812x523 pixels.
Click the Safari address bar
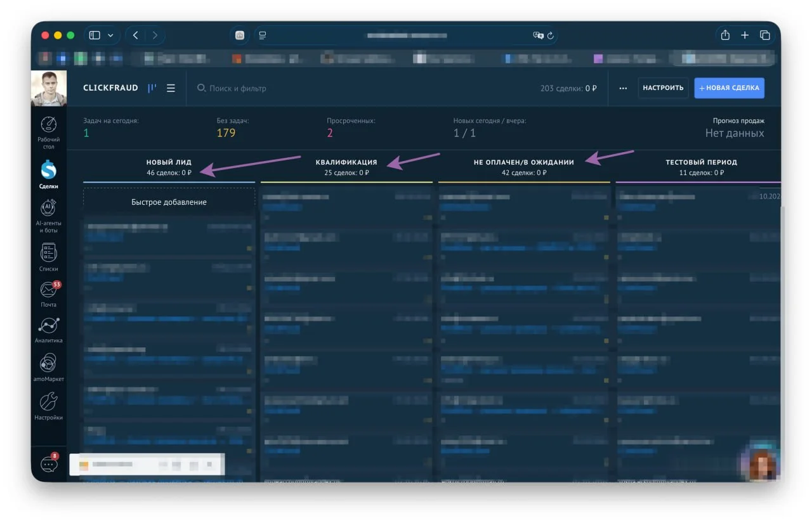click(406, 36)
